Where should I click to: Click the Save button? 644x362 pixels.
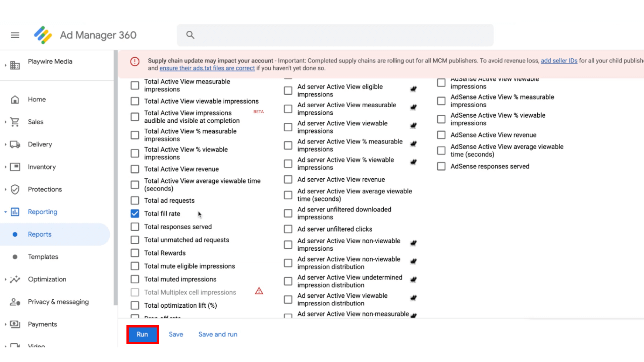point(176,335)
